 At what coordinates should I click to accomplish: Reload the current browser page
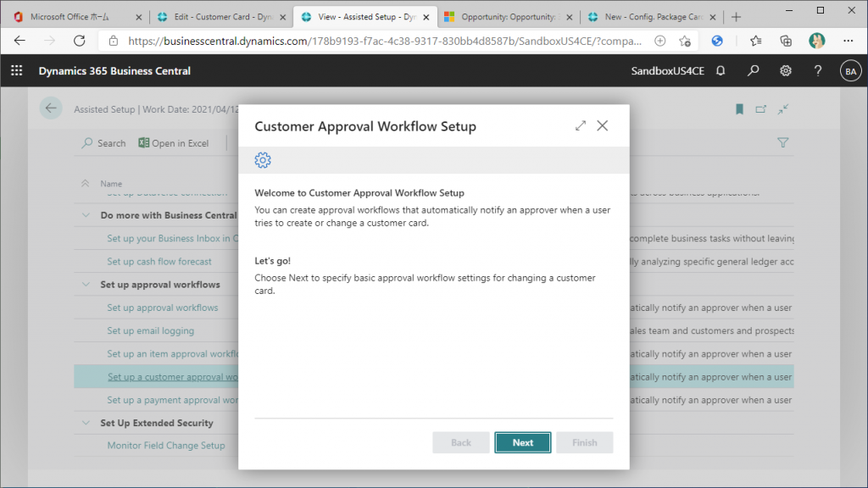point(80,41)
